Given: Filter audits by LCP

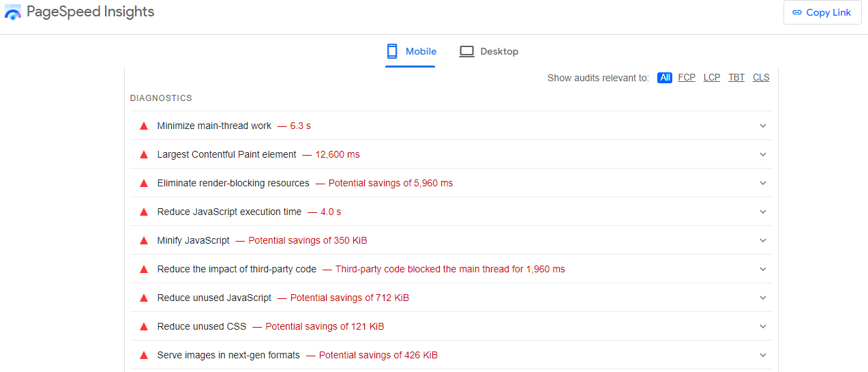Looking at the screenshot, I should [712, 78].
